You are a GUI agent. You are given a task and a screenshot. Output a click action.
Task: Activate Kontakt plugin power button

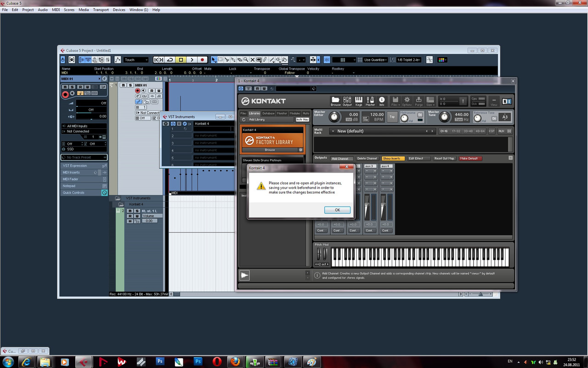[x=241, y=88]
